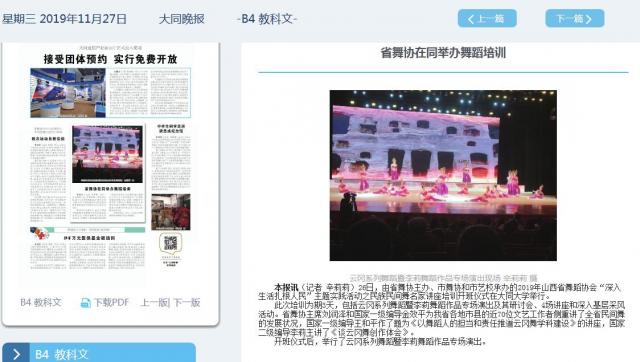Click the QR code in the page preview
This screenshot has width=640, height=362.
click(171, 243)
